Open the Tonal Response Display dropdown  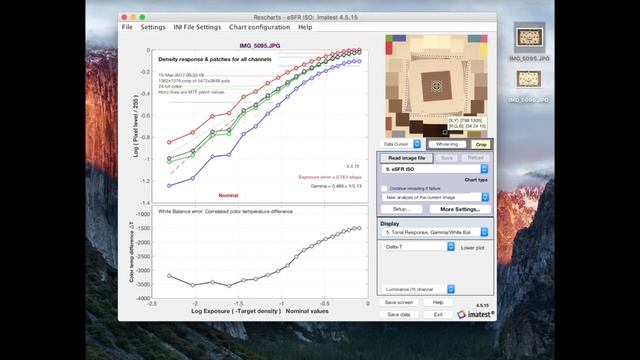(x=435, y=232)
